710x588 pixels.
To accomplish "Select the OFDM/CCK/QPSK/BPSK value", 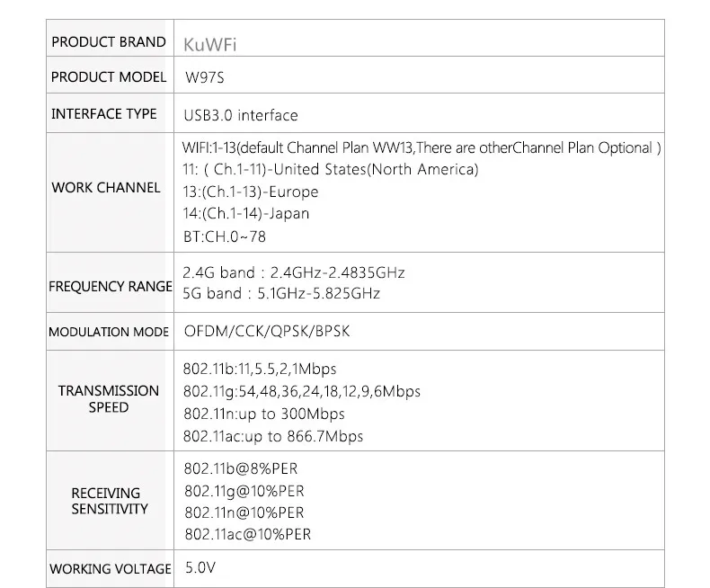I will coord(267,331).
